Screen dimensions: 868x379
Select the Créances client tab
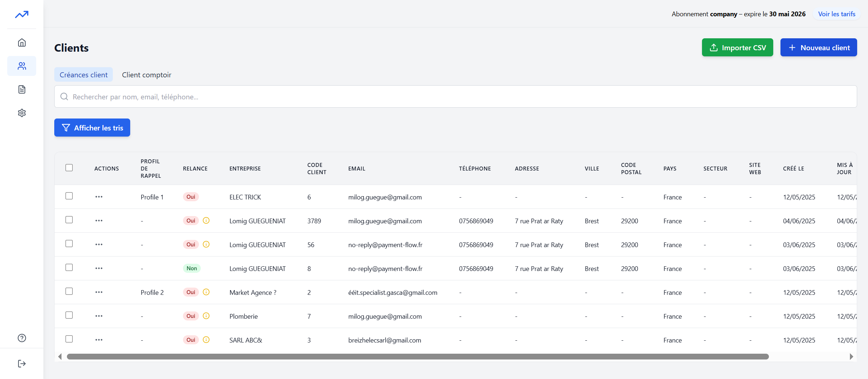click(84, 75)
